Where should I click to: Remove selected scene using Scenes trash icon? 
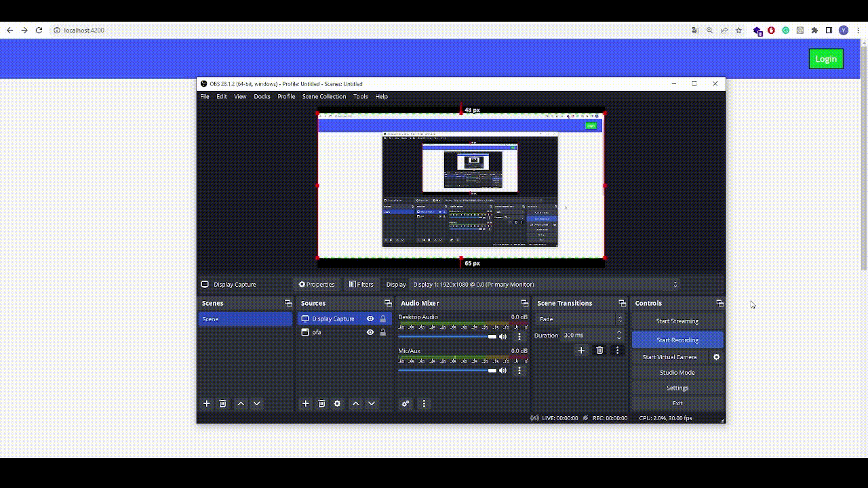[222, 403]
